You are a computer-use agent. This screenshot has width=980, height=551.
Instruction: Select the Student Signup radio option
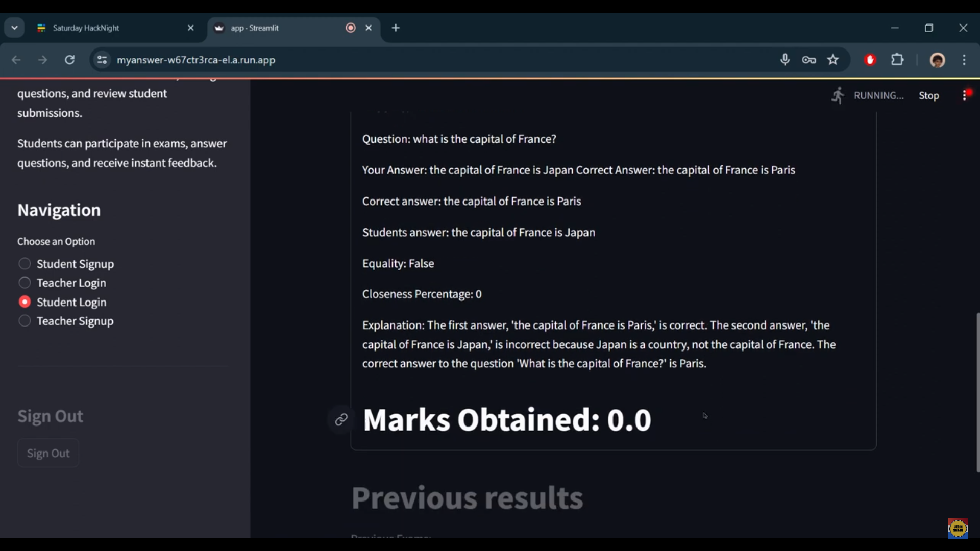[24, 264]
